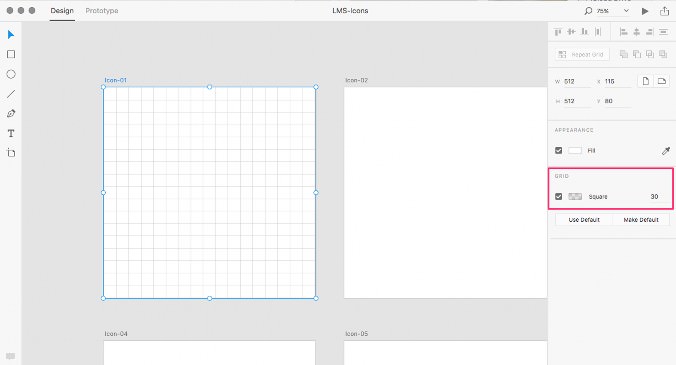
Task: Select the Select (arrow) tool
Action: click(x=11, y=34)
